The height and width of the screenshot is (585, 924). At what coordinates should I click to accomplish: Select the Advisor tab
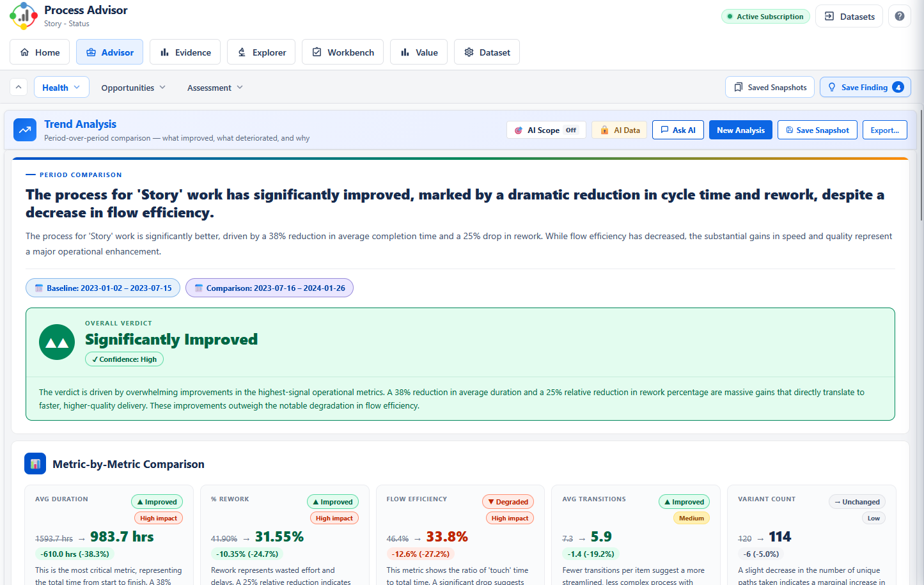109,52
